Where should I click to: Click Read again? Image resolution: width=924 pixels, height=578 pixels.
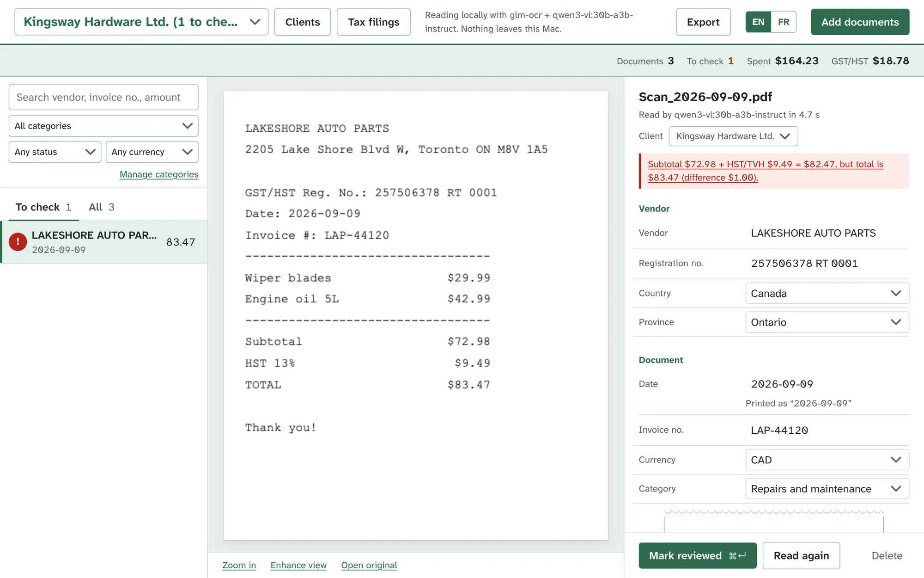tap(801, 555)
